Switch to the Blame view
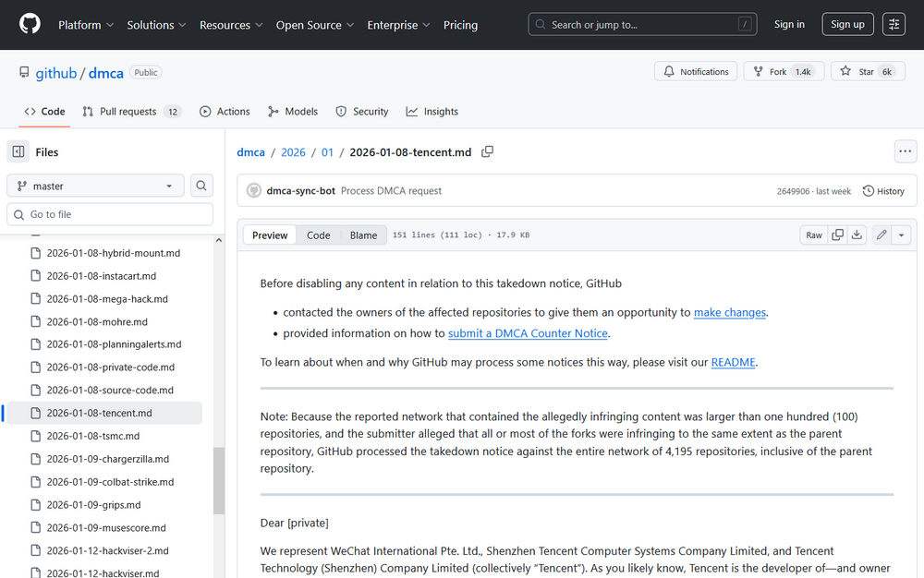Viewport: 924px width, 578px height. [x=363, y=235]
